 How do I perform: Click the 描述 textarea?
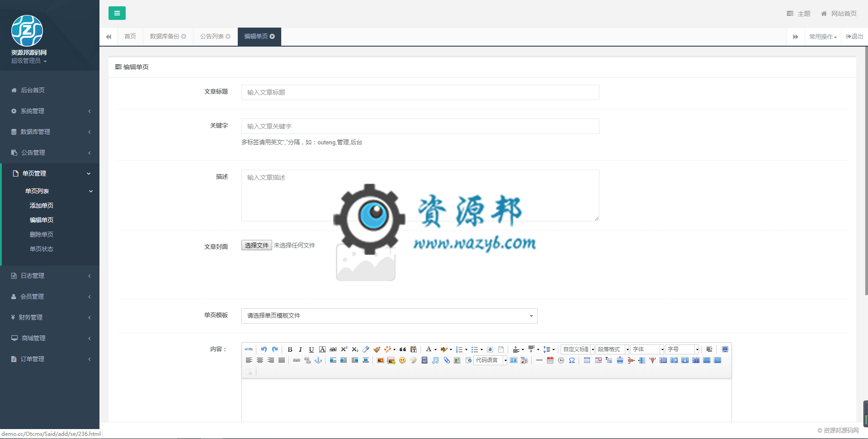click(x=420, y=196)
